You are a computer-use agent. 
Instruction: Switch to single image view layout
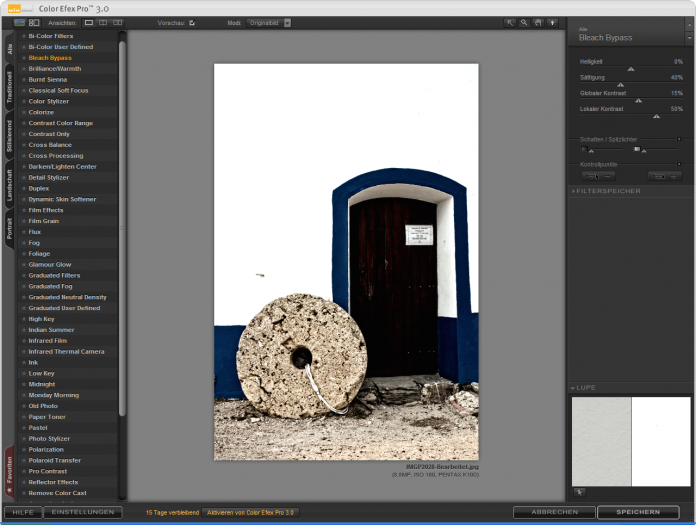(x=89, y=22)
